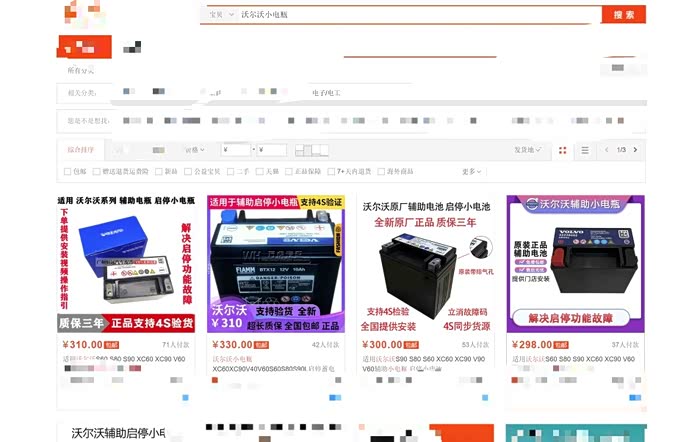The height and width of the screenshot is (442, 700).
Task: Click the site logo at top left
Action: coord(83,14)
